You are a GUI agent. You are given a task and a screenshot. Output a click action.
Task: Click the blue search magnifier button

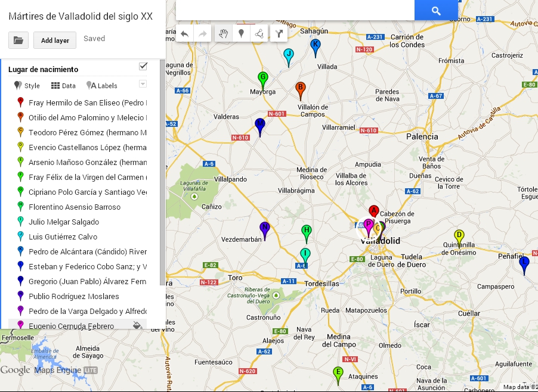436,11
